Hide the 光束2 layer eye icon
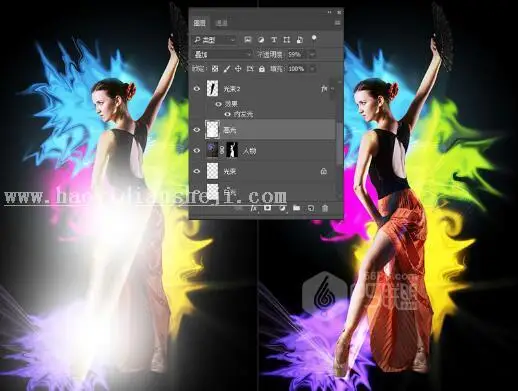The height and width of the screenshot is (391, 518). tap(197, 89)
